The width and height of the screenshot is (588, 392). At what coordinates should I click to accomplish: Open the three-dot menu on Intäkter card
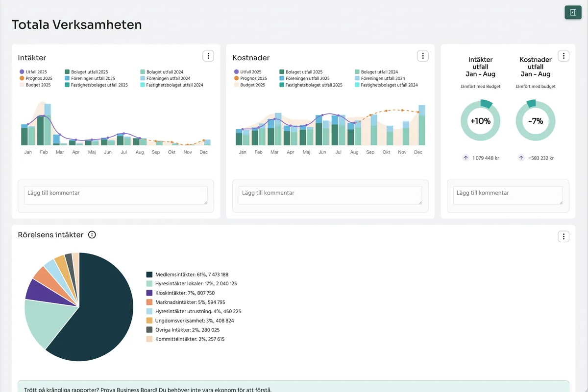(208, 56)
